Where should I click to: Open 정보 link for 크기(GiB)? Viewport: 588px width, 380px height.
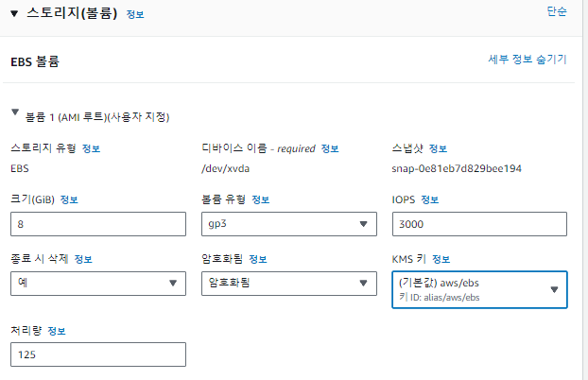coord(69,199)
